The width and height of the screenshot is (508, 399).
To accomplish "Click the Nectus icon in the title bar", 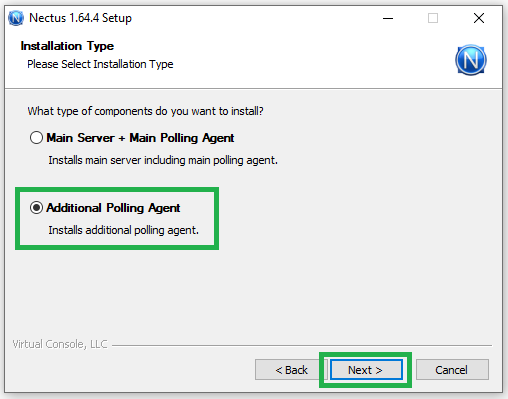I will point(16,18).
